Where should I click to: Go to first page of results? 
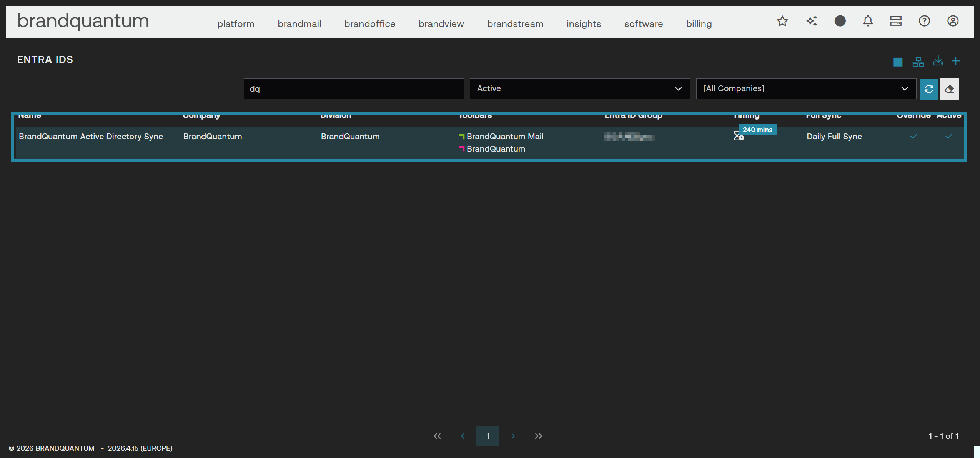pos(437,436)
